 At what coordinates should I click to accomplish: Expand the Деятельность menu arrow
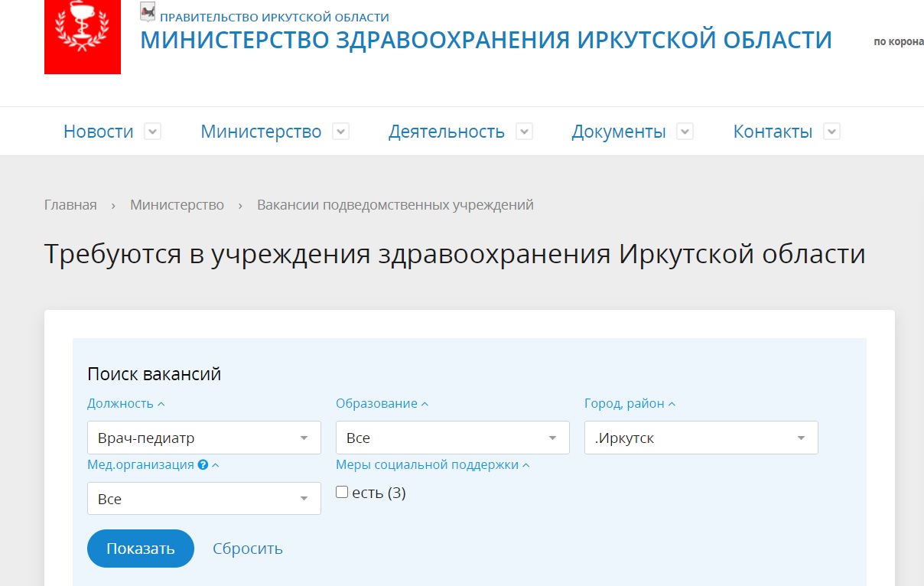[524, 132]
